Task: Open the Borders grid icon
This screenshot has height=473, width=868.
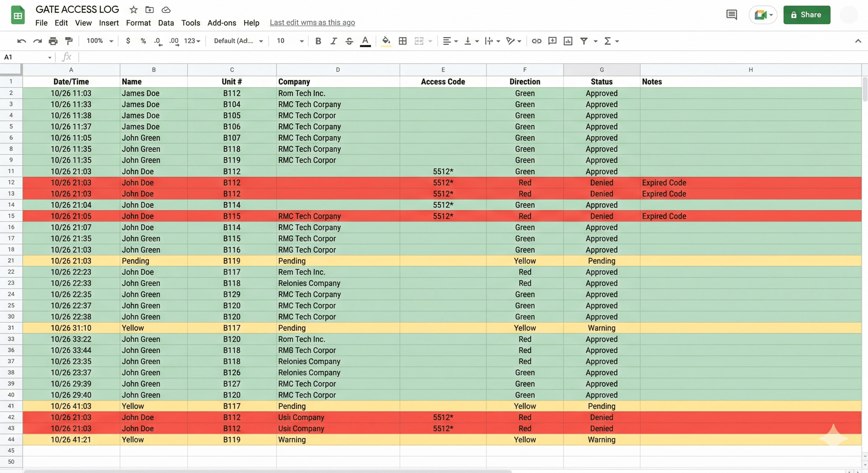Action: pos(402,41)
